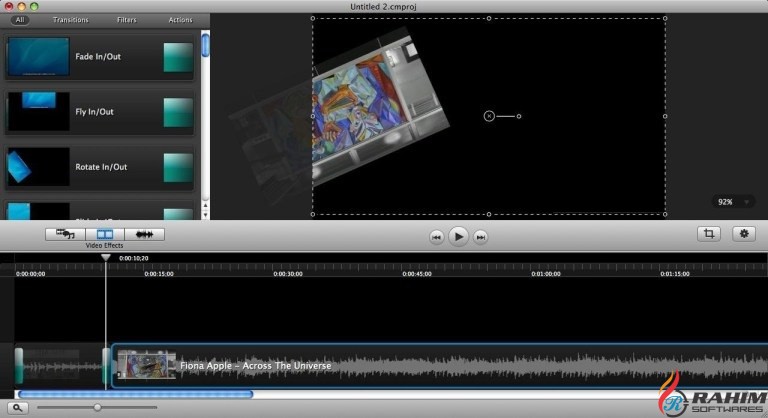This screenshot has height=418, width=768.
Task: Open the 92% canvas zoom dropdown
Action: [731, 202]
